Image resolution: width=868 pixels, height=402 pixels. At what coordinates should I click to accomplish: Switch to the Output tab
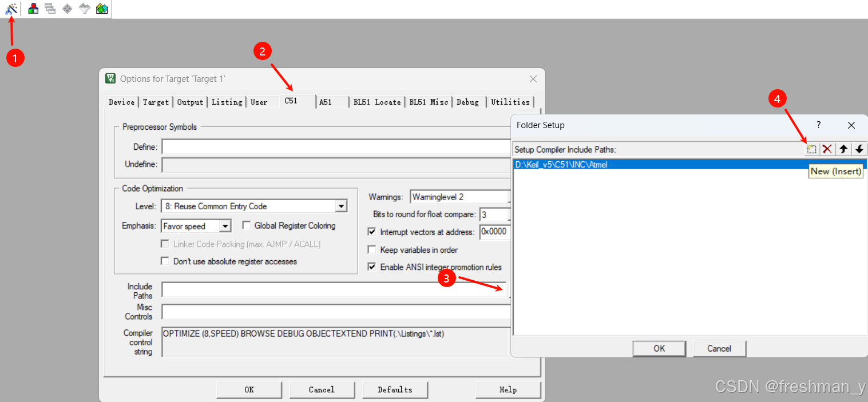[190, 102]
